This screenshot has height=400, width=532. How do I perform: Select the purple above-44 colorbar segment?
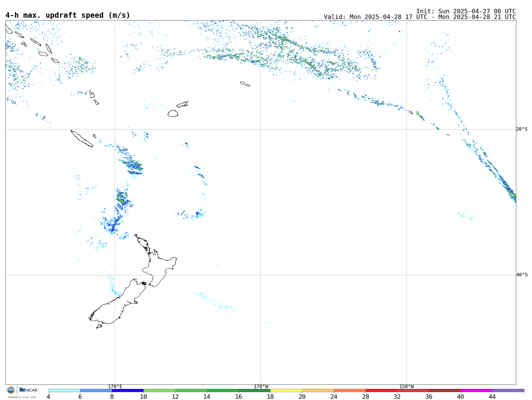click(x=508, y=391)
